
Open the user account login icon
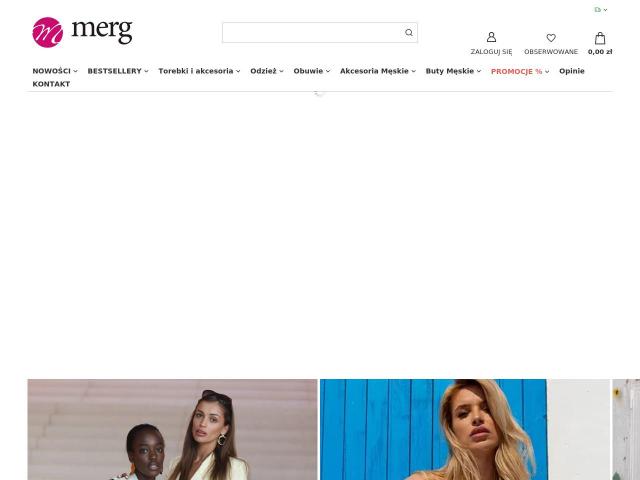click(491, 37)
